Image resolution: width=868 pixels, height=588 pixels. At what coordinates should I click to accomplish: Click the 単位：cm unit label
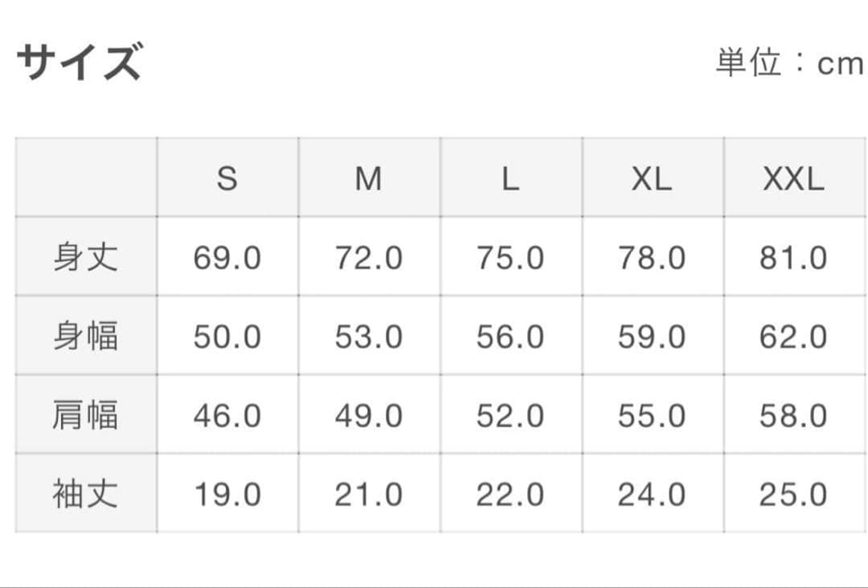pyautogui.click(x=788, y=63)
